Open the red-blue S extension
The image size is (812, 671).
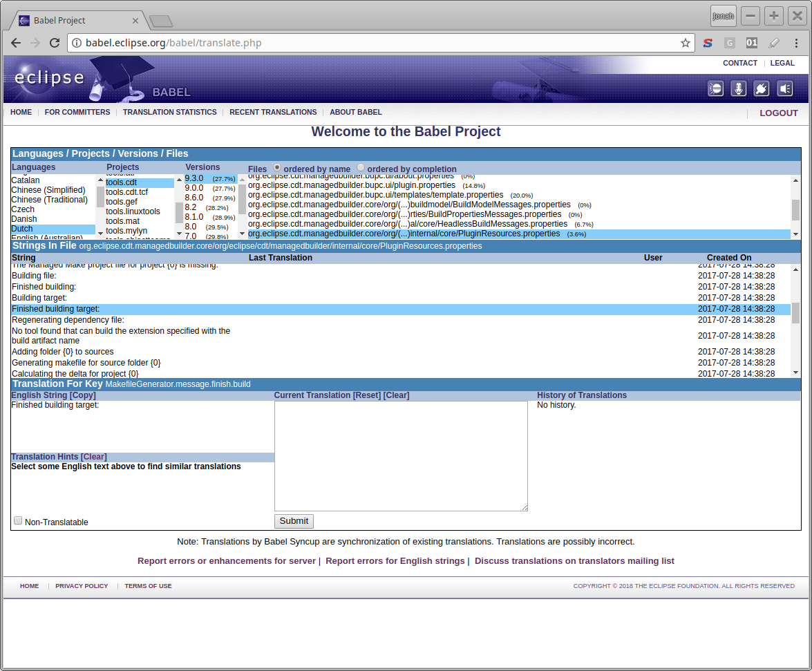(x=708, y=43)
